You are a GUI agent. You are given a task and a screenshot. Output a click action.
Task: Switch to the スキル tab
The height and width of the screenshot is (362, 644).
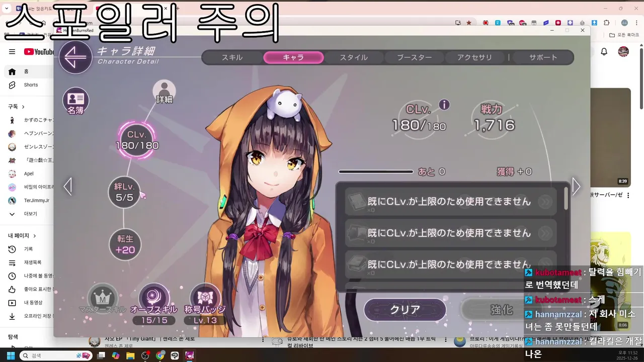232,57
